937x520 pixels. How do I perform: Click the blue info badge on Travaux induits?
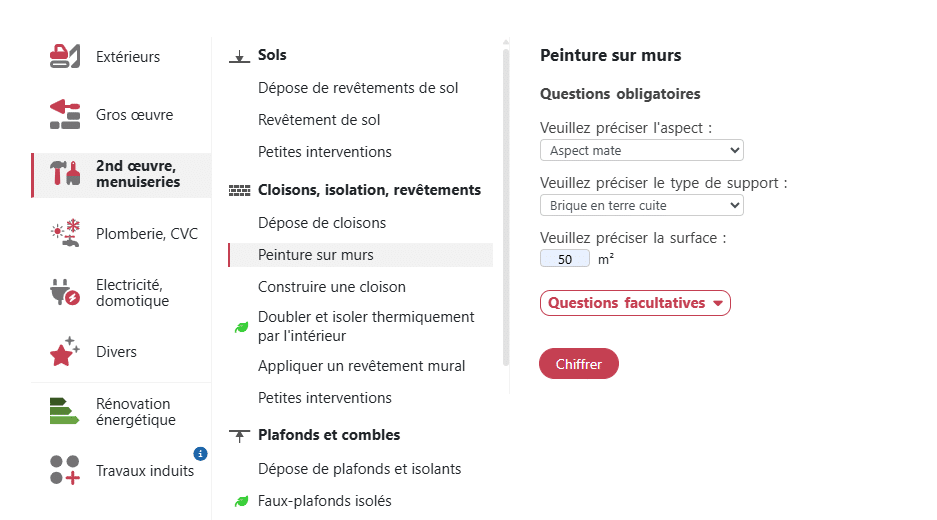point(200,454)
